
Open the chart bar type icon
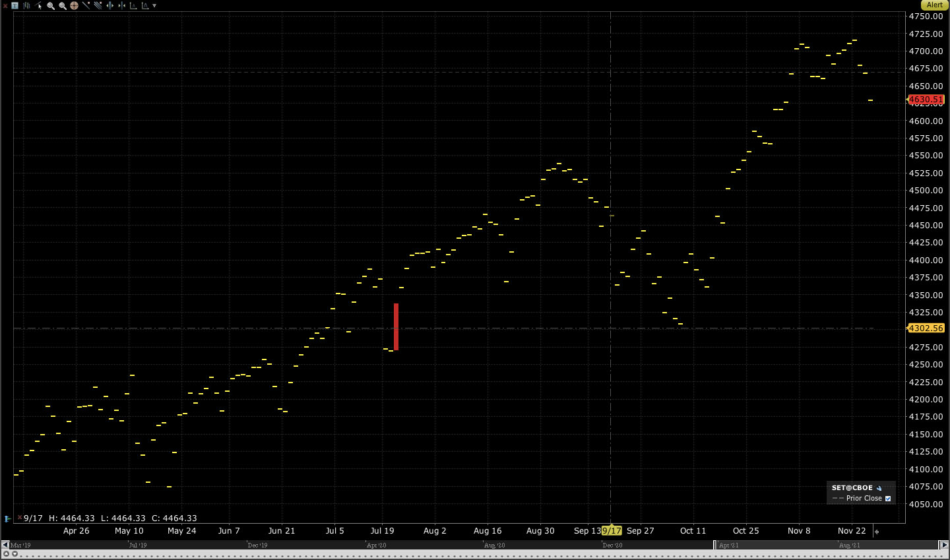point(26,5)
